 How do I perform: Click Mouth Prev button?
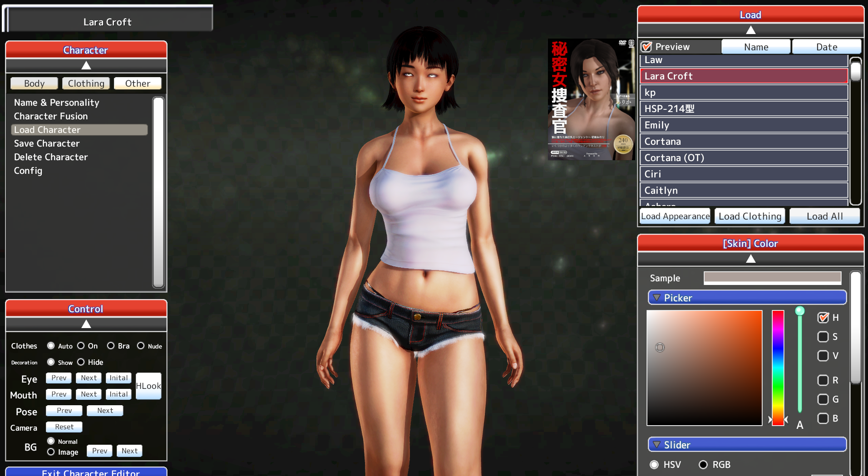[x=59, y=394]
